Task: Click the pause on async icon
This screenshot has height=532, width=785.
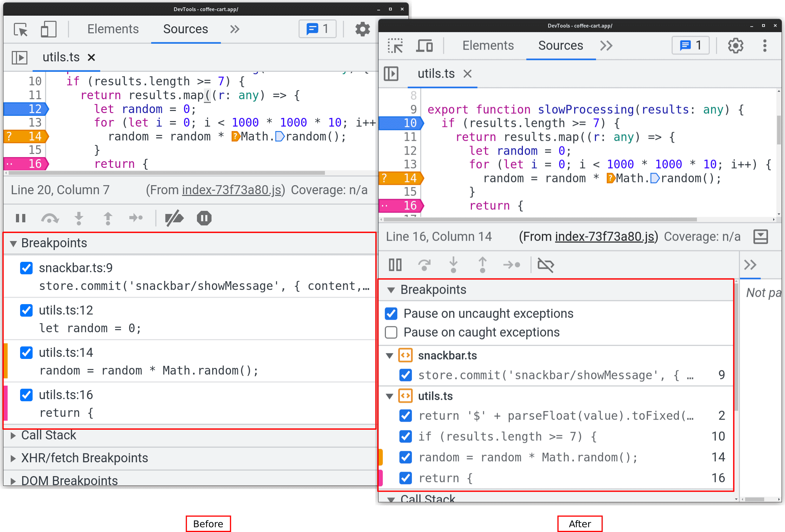Action: (x=204, y=218)
